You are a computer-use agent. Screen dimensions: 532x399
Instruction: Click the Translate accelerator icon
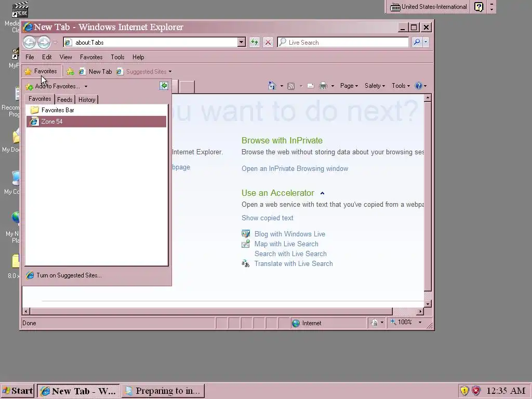246,263
